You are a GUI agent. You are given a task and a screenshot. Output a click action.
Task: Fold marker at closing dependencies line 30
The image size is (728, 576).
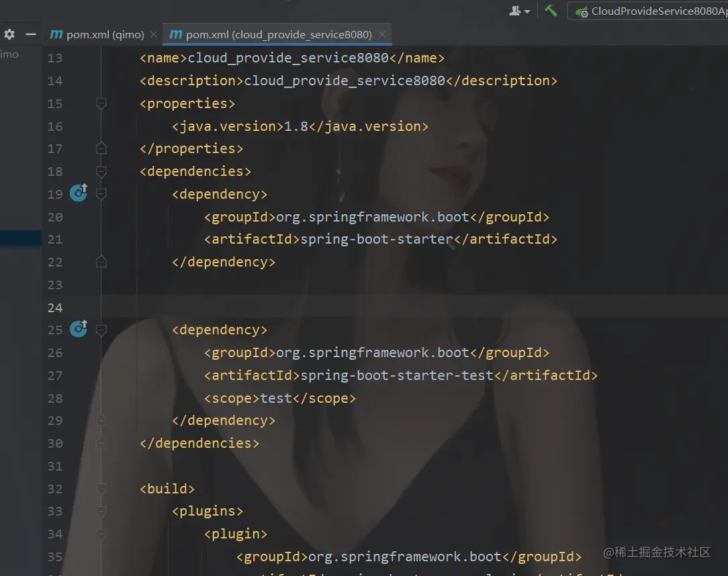pyautogui.click(x=101, y=443)
